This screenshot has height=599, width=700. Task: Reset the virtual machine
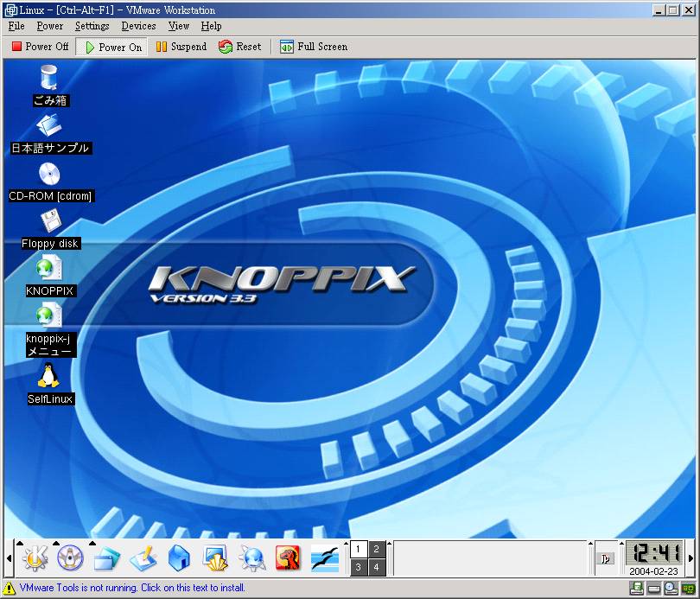pos(239,47)
